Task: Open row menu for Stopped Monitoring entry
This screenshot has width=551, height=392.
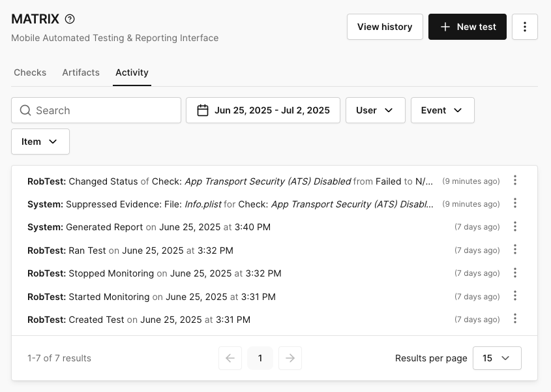Action: click(514, 273)
